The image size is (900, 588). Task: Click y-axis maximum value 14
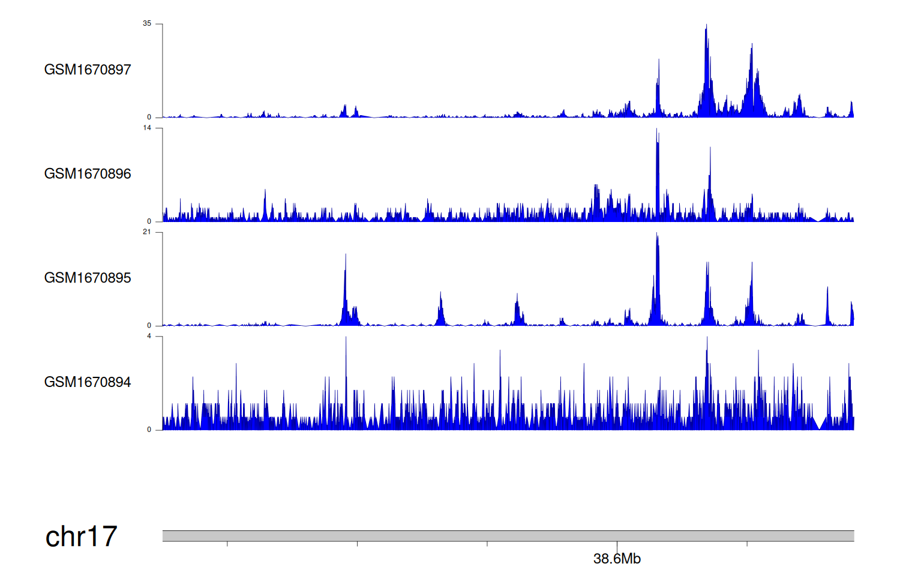147,128
